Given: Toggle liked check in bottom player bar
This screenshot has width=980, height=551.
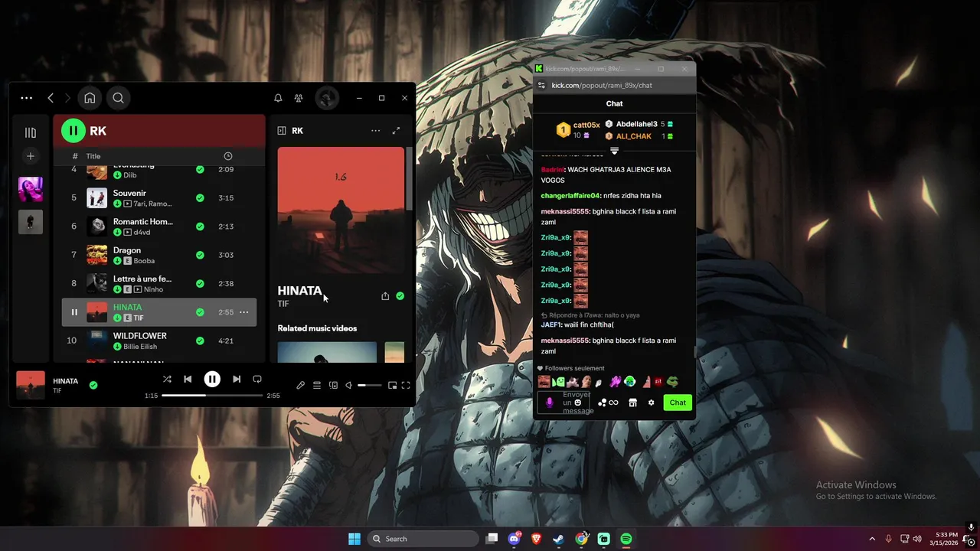Looking at the screenshot, I should [x=93, y=385].
